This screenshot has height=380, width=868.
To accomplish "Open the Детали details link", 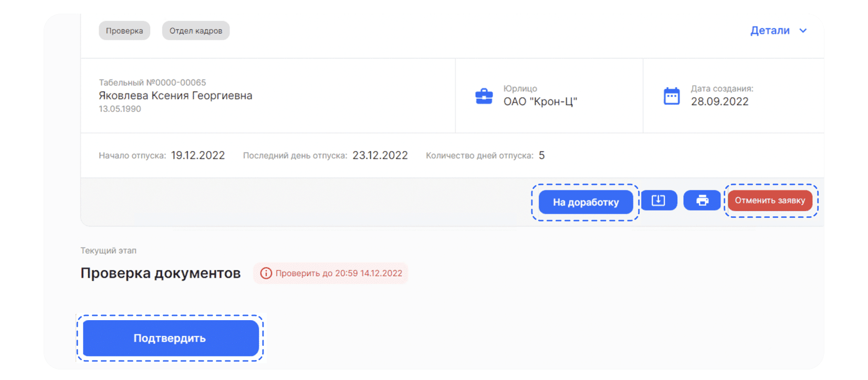I will tap(770, 31).
